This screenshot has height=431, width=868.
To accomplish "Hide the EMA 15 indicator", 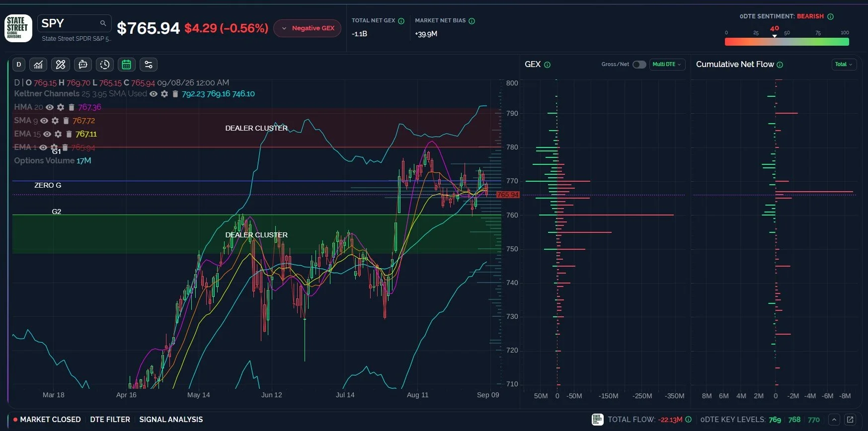I will coord(47,134).
